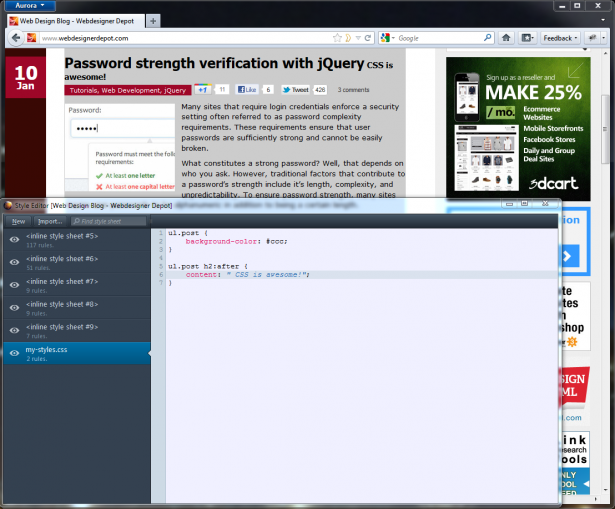This screenshot has height=509, width=615.
Task: Select inline style sheet #5 entry
Action: 77,240
